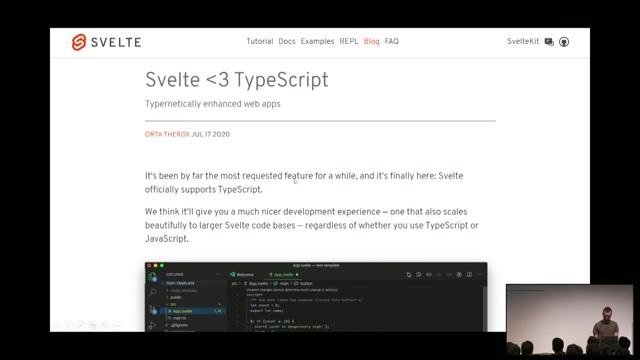Go to the Examples page
Image resolution: width=640 pixels, height=360 pixels.
pos(317,41)
